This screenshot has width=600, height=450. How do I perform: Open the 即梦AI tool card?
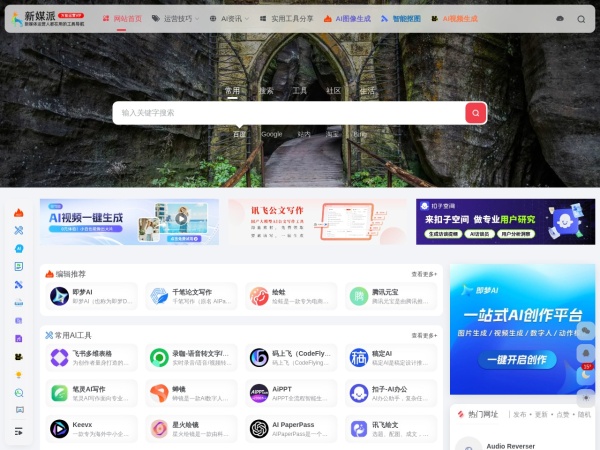pyautogui.click(x=91, y=296)
